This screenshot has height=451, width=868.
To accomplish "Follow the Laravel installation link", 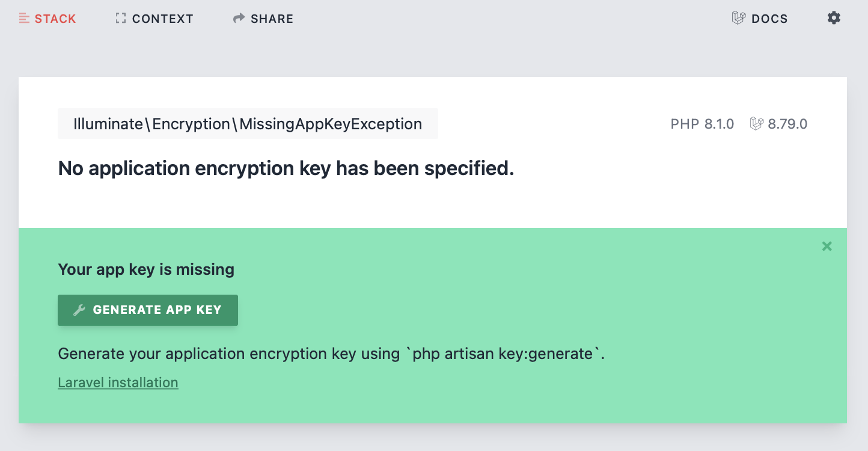I will (x=118, y=382).
